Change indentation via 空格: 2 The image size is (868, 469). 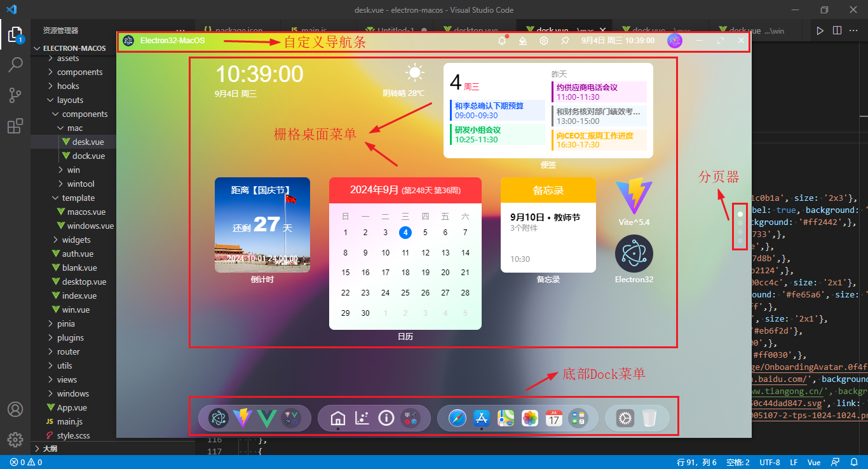[x=738, y=462]
